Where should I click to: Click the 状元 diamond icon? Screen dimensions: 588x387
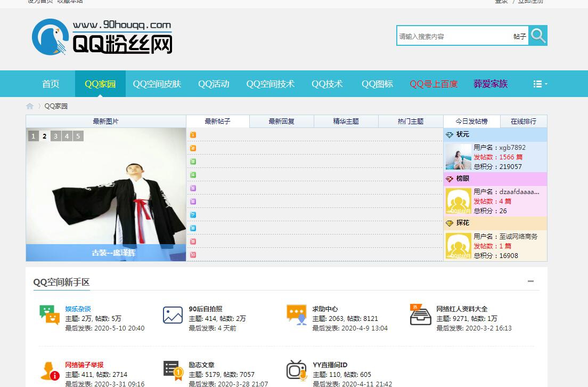click(449, 135)
